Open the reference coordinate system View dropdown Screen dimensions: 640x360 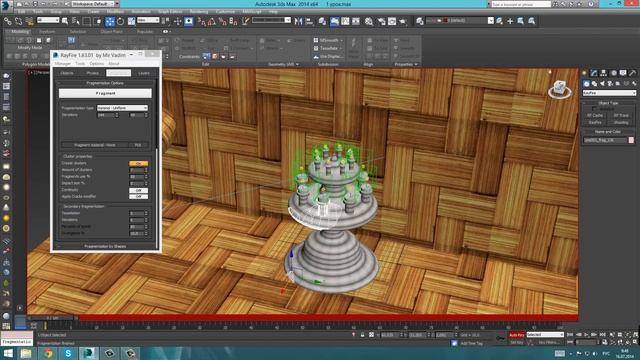point(148,20)
